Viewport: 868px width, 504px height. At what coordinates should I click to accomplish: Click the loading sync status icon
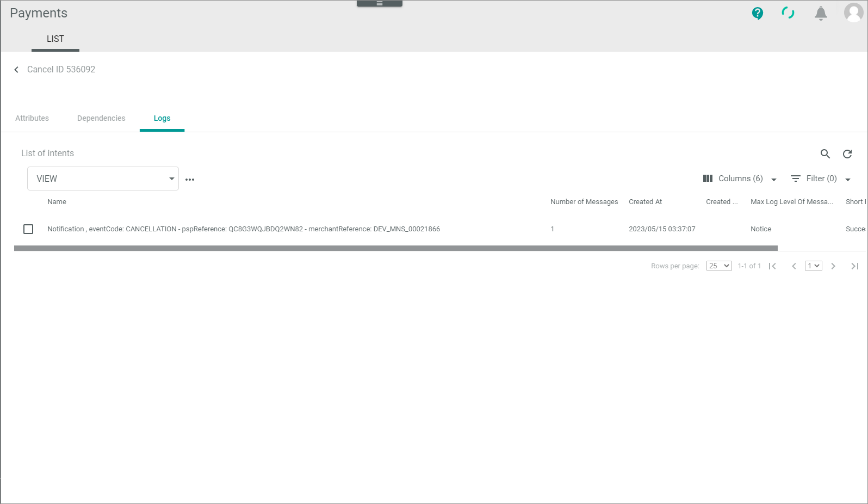(x=788, y=13)
